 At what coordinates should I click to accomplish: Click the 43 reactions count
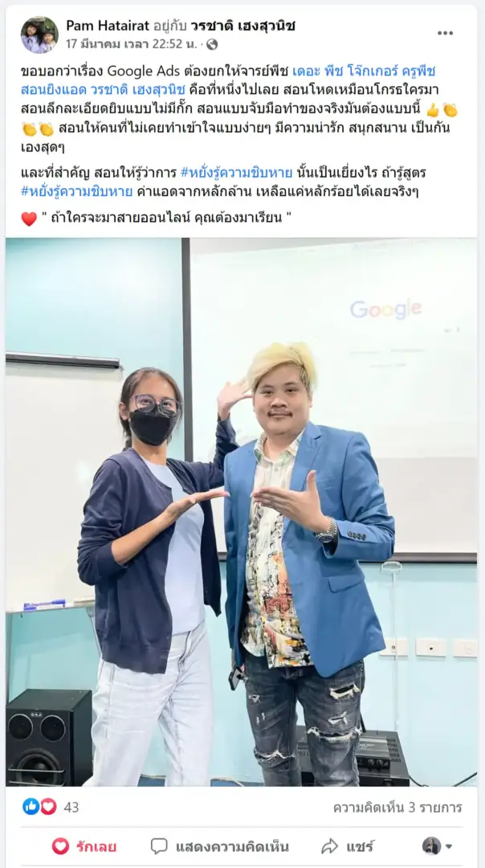coord(71,808)
